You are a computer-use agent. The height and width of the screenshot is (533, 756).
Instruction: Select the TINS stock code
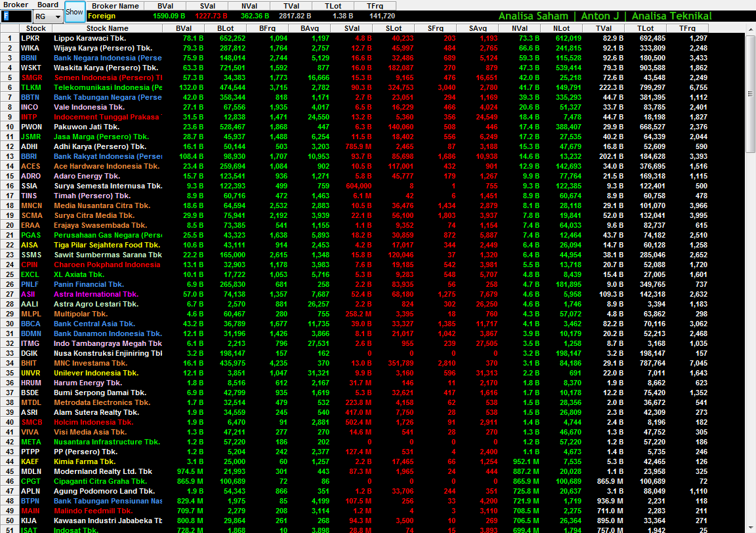point(29,196)
